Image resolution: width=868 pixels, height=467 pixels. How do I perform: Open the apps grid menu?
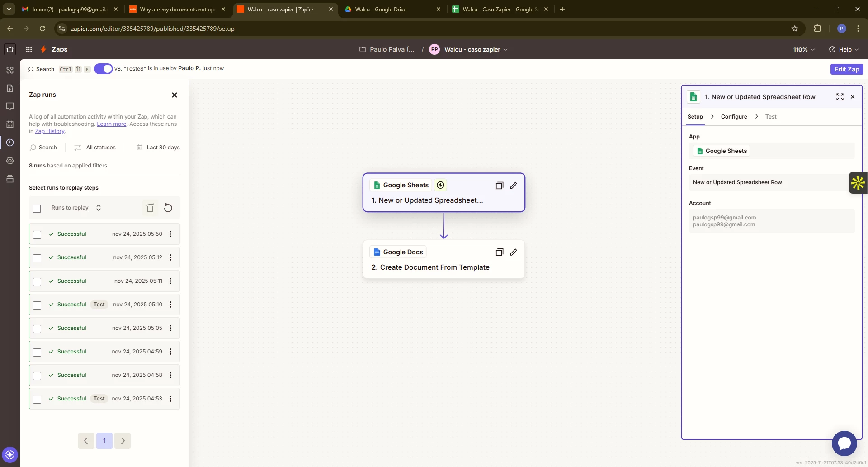click(29, 49)
